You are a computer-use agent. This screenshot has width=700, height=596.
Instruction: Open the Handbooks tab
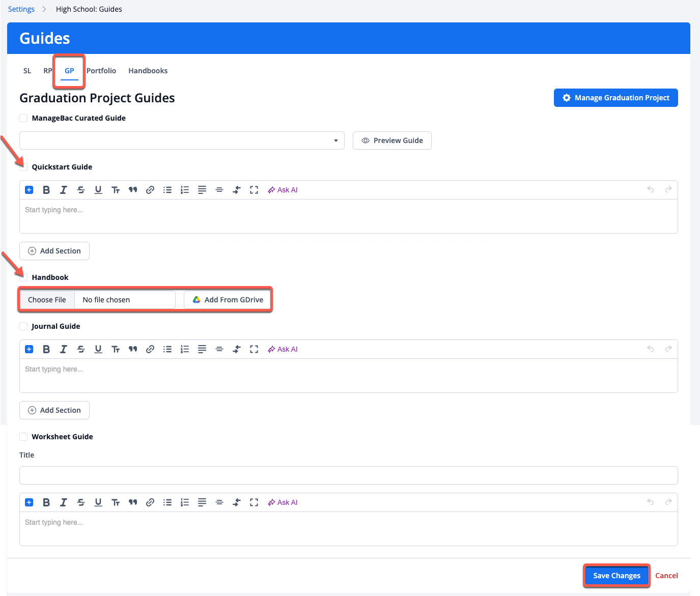pyautogui.click(x=148, y=71)
